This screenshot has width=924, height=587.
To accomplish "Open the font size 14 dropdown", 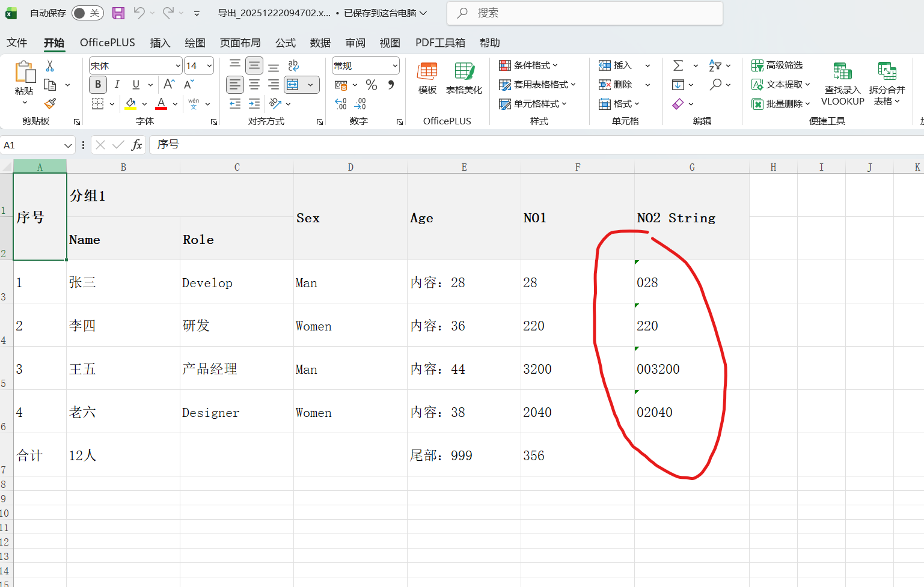I will [209, 65].
